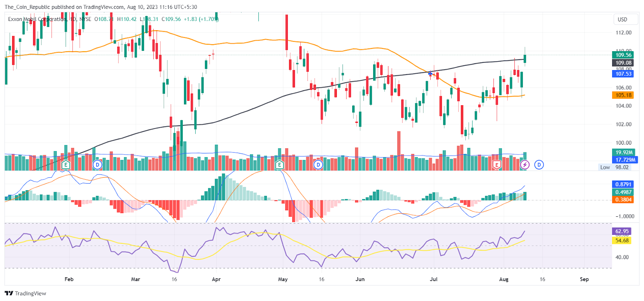The image size is (644, 301).
Task: Click the Sep label on the time axis
Action: click(x=584, y=279)
